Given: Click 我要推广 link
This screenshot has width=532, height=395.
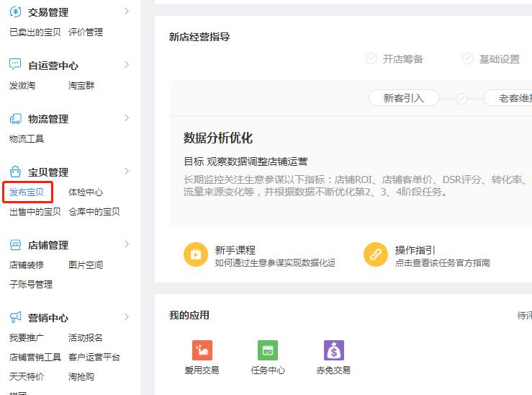Looking at the screenshot, I should (27, 337).
